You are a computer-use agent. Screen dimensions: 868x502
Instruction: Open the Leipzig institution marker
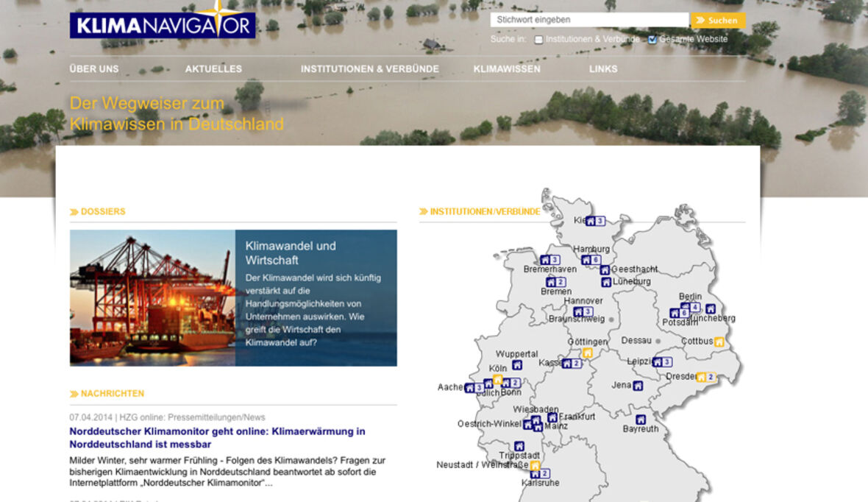coord(658,362)
